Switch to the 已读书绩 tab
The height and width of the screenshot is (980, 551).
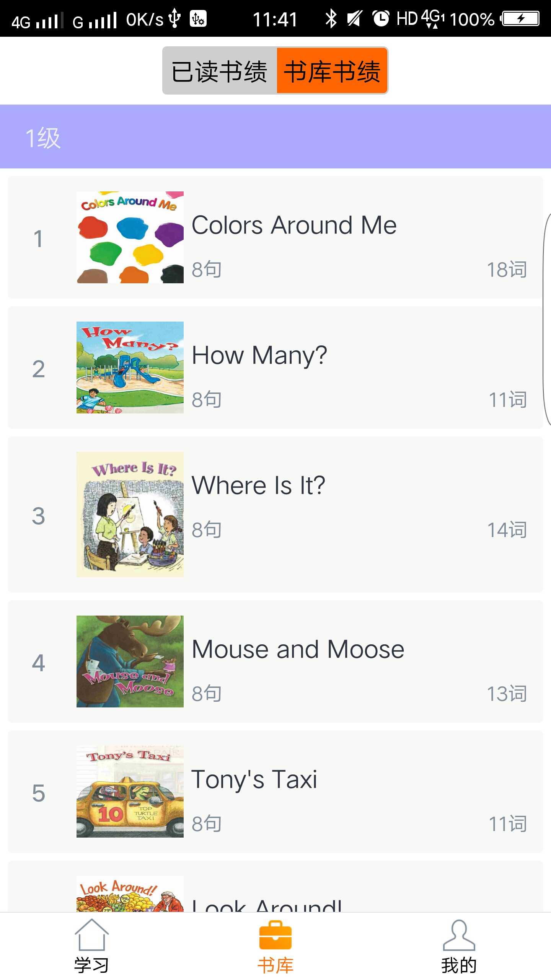(x=220, y=71)
